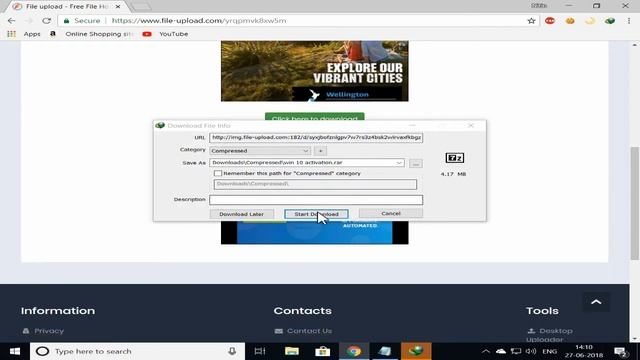Show hidden system tray icons
Screen dimensions: 640x360
[x=485, y=351]
